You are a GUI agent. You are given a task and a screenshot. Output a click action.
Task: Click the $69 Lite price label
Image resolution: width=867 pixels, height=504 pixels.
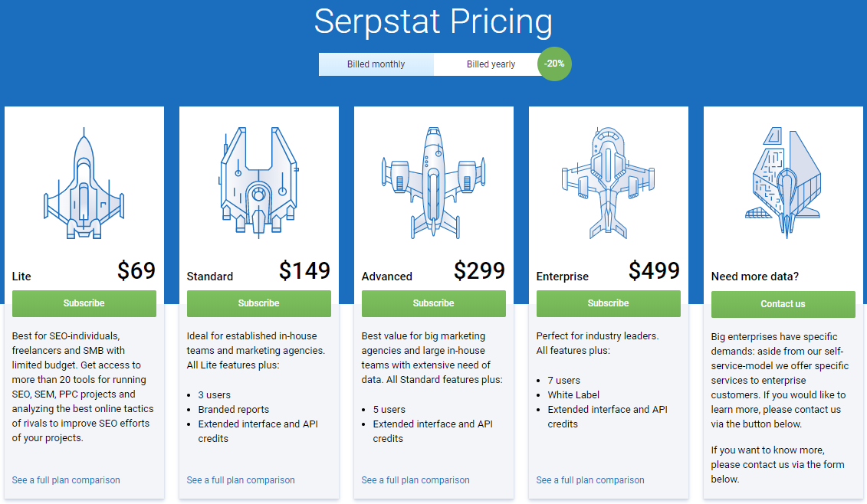click(x=136, y=270)
